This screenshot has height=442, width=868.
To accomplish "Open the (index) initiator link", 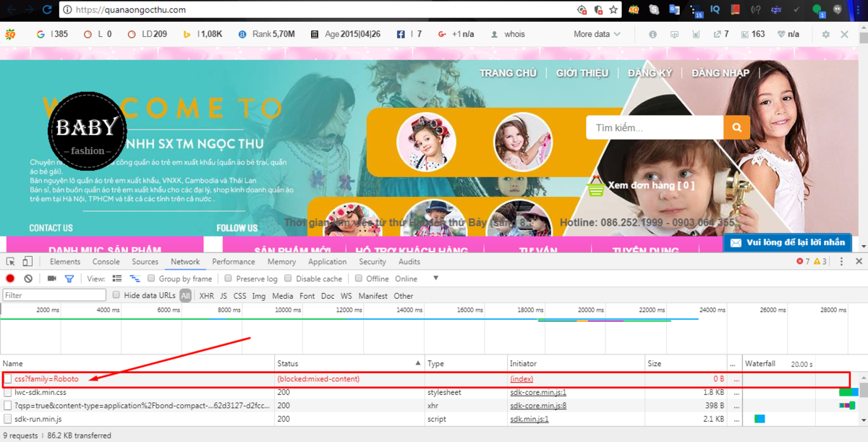I will [x=522, y=379].
